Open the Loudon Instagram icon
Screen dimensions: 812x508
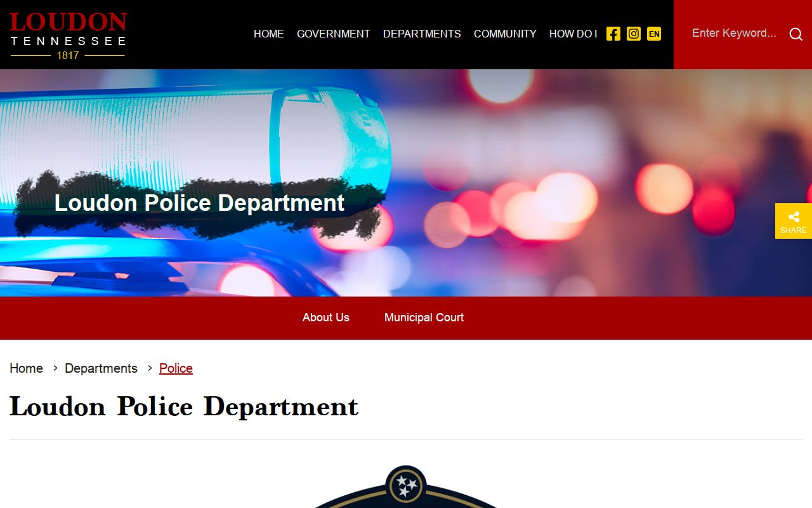(634, 34)
